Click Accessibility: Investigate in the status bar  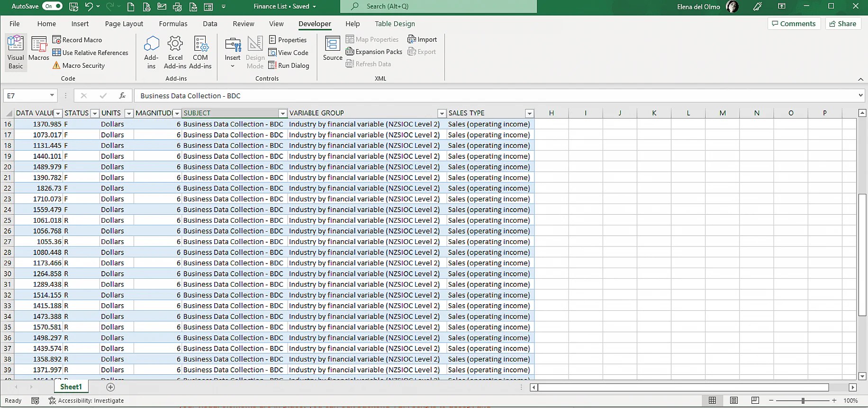click(x=86, y=401)
